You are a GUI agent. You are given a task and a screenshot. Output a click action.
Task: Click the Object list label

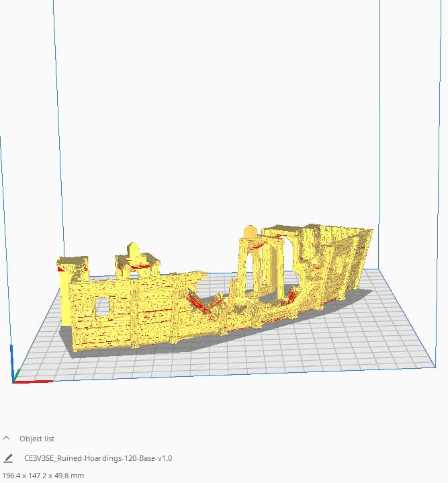point(37,439)
